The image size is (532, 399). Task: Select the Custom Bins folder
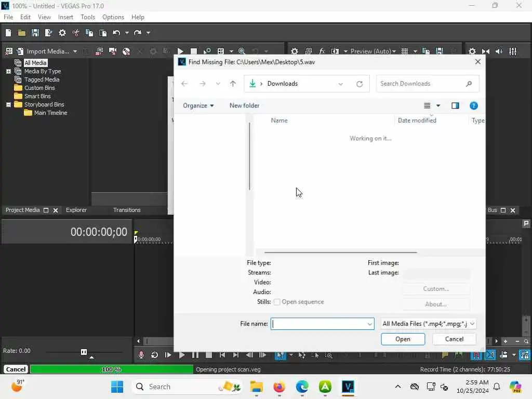pyautogui.click(x=39, y=88)
